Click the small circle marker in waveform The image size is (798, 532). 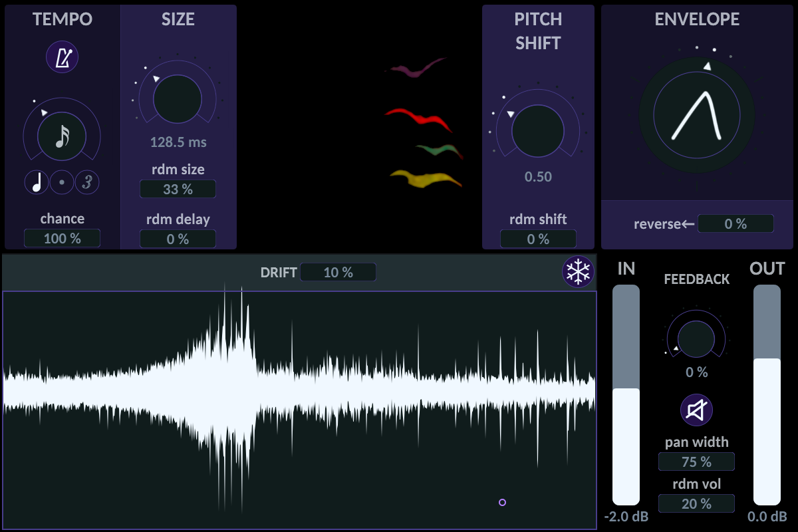pyautogui.click(x=502, y=502)
